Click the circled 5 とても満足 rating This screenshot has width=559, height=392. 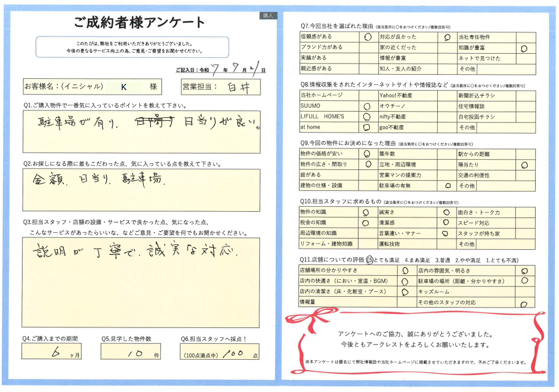[370, 259]
